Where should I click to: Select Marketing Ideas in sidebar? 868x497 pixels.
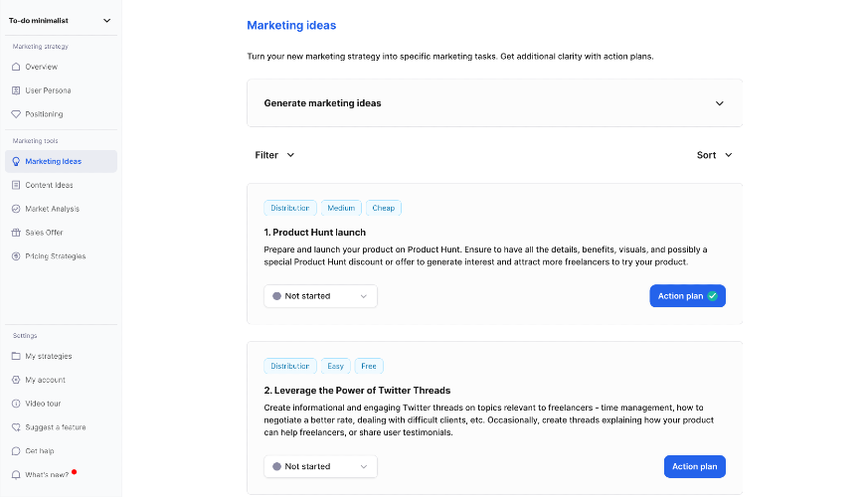61,162
